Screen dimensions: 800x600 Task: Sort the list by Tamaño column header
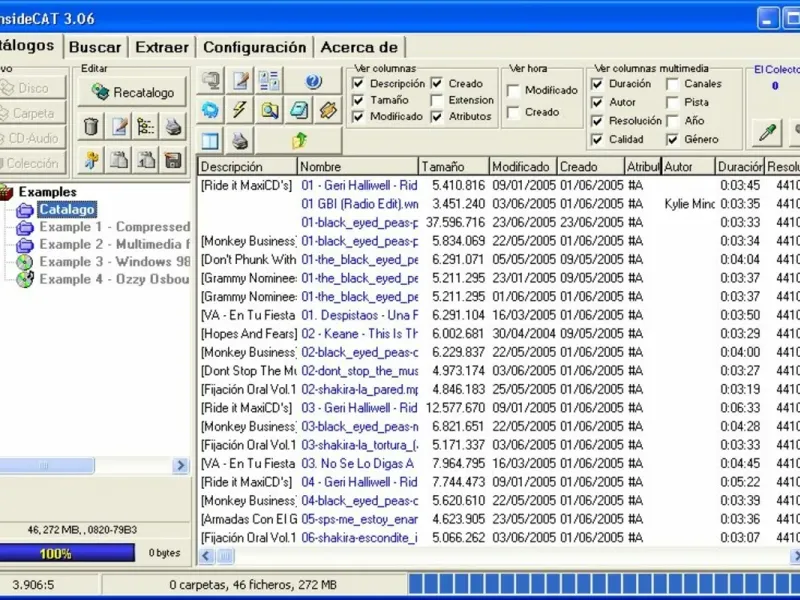click(452, 167)
